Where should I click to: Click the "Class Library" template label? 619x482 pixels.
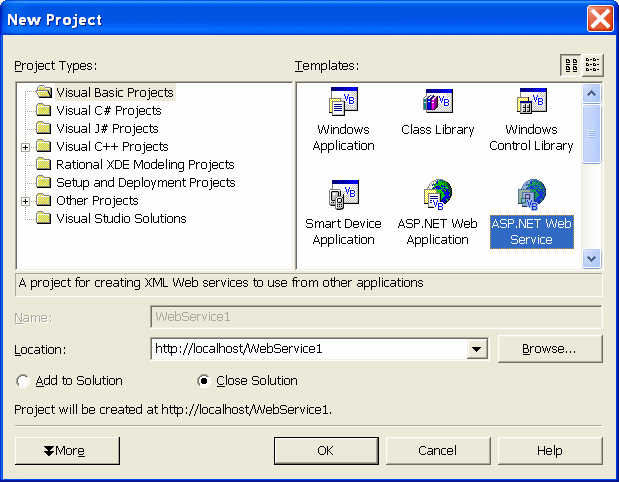pyautogui.click(x=437, y=129)
